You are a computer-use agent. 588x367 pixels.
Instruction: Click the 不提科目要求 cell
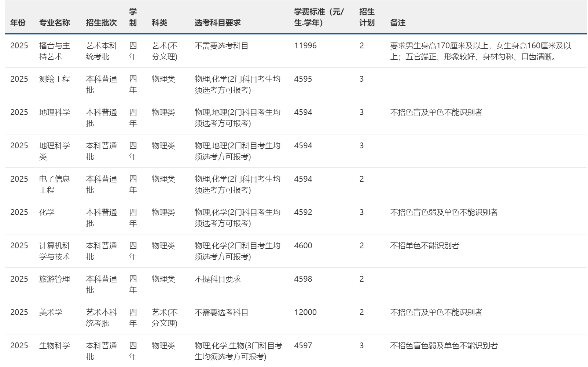pyautogui.click(x=217, y=279)
